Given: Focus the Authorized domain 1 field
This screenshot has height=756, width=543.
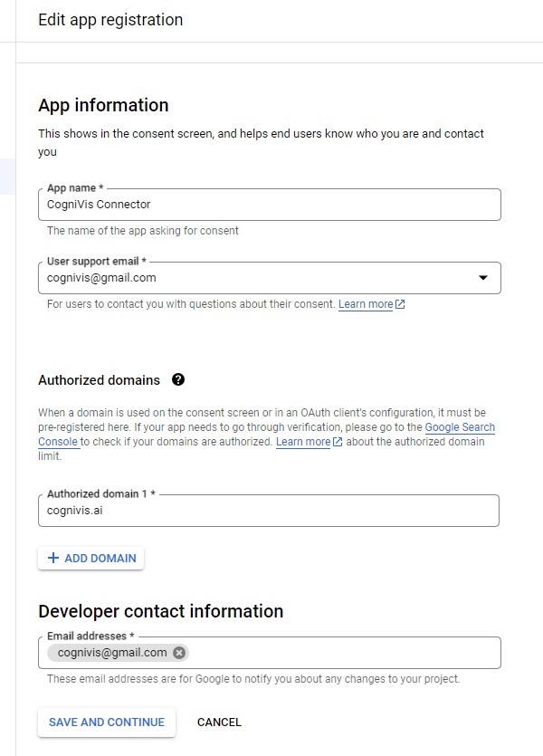Looking at the screenshot, I should coord(269,511).
